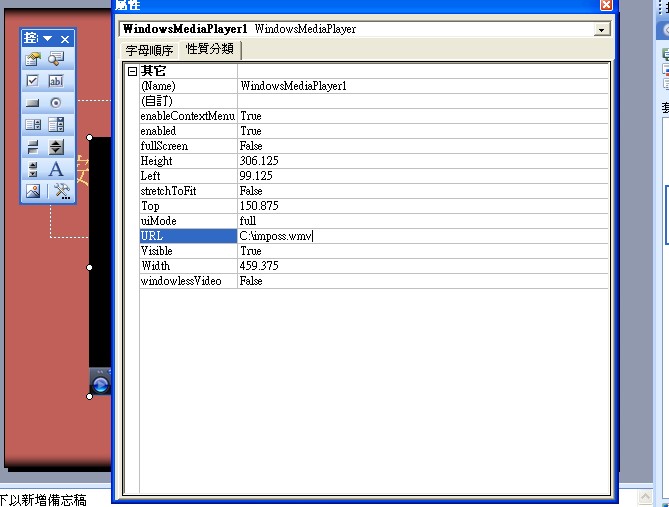Viewport: 669px width, 507px height.
Task: Select the (自訂) property row
Action: 374,101
